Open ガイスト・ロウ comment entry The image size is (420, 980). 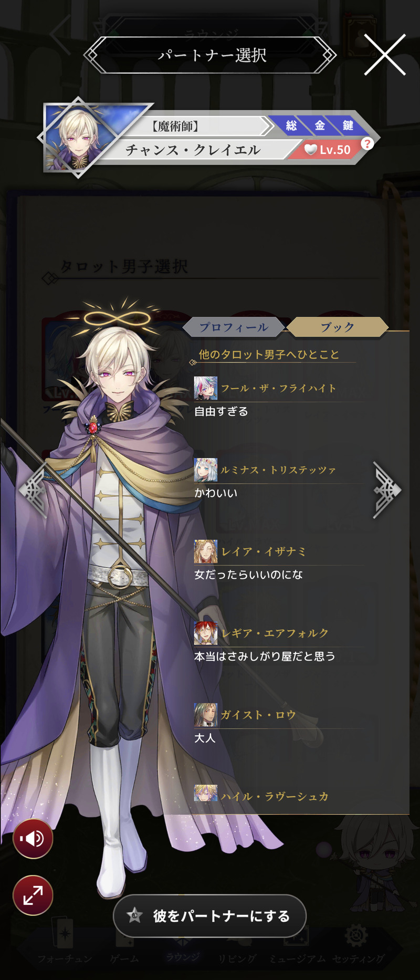click(279, 726)
